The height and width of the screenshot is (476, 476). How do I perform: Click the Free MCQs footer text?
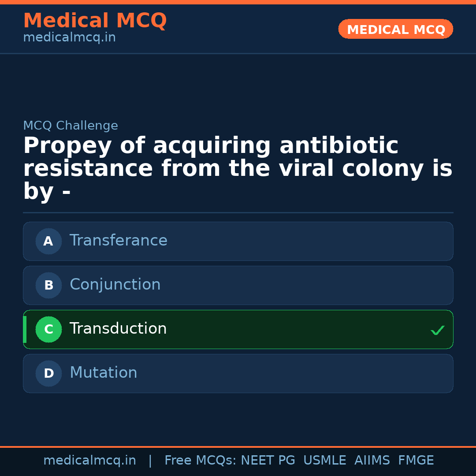(x=200, y=461)
